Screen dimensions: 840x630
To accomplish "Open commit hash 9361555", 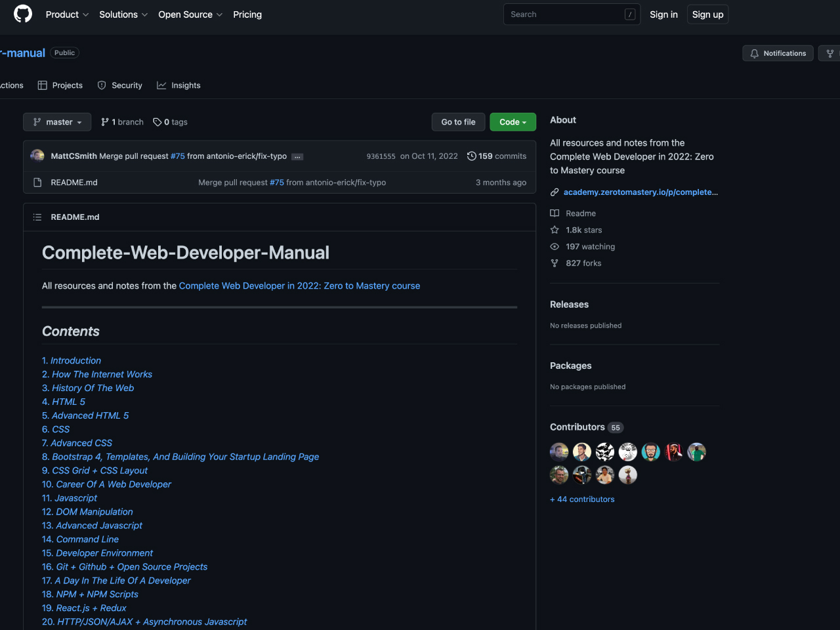I will pyautogui.click(x=381, y=156).
